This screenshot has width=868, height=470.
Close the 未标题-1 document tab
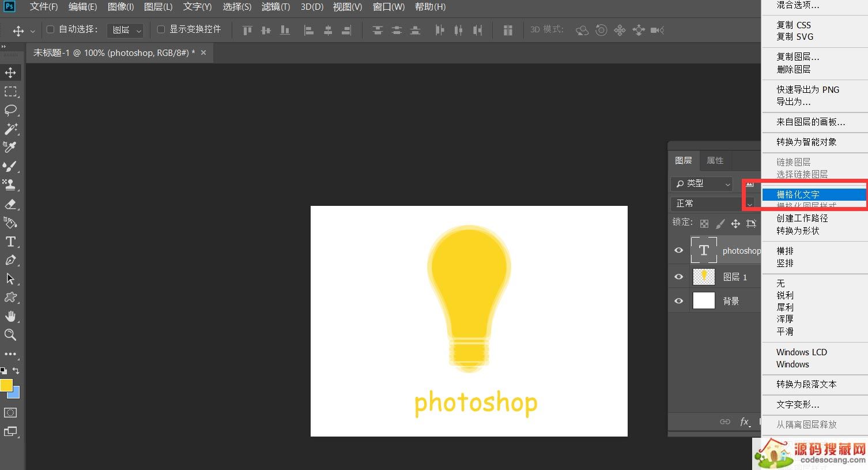tap(203, 52)
